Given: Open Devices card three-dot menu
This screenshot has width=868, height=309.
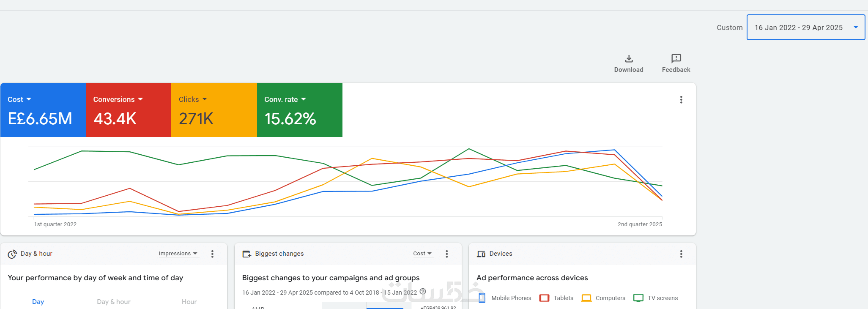Looking at the screenshot, I should coord(681,254).
